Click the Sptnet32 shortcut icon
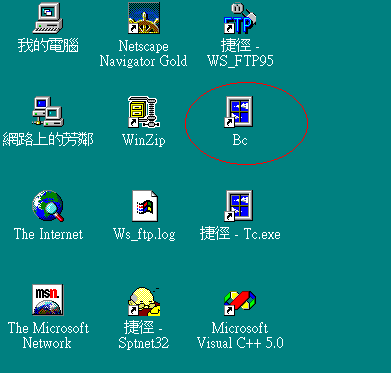 coord(144,301)
